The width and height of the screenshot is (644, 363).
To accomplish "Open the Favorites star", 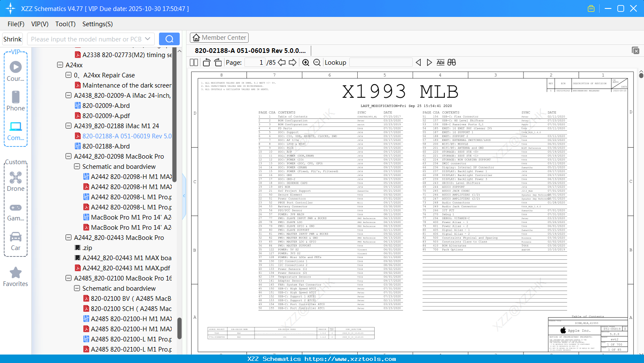I will 16,277.
